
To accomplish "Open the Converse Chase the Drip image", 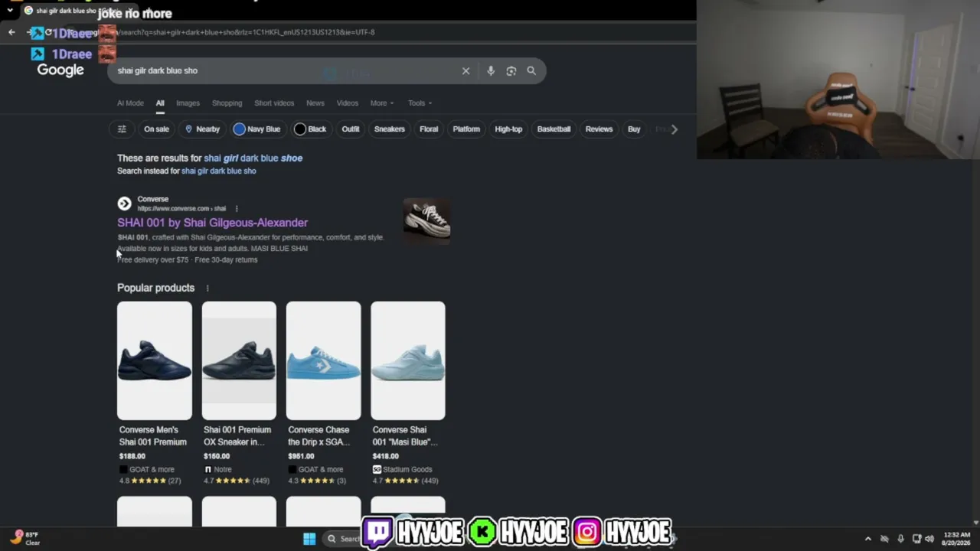I will (x=323, y=360).
